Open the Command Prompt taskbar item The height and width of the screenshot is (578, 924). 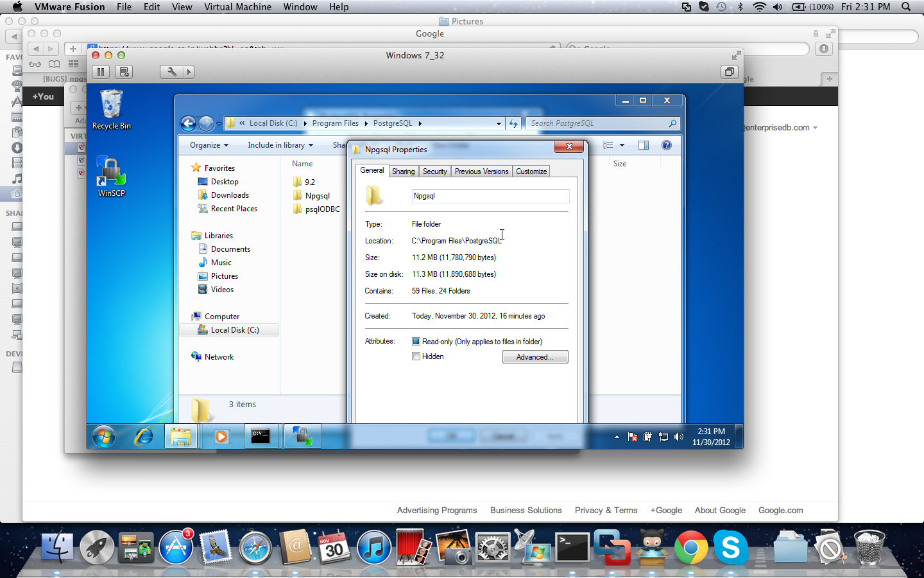(x=261, y=437)
